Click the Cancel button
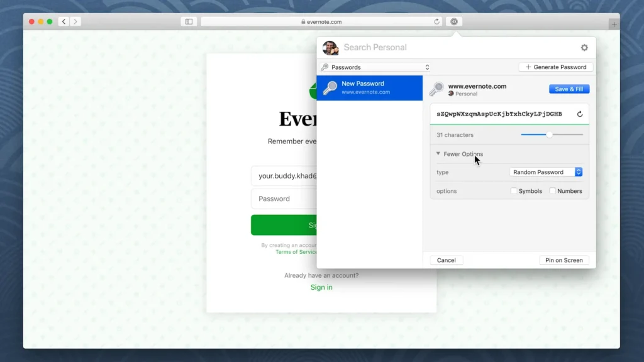644x362 pixels. point(446,260)
